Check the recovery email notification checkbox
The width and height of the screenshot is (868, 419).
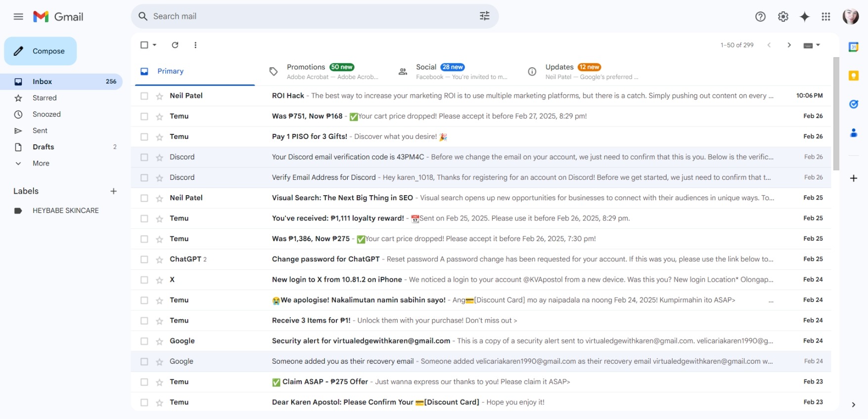point(144,362)
